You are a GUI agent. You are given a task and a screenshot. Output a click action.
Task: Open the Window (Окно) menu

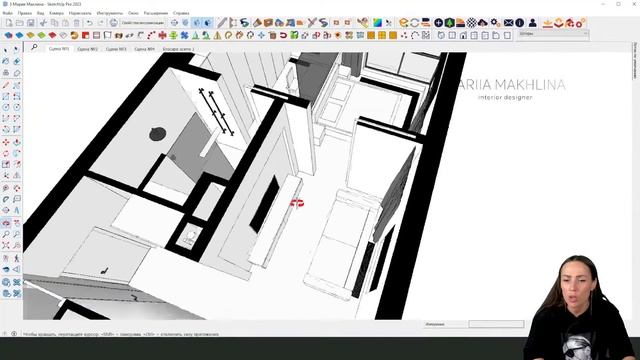point(133,13)
